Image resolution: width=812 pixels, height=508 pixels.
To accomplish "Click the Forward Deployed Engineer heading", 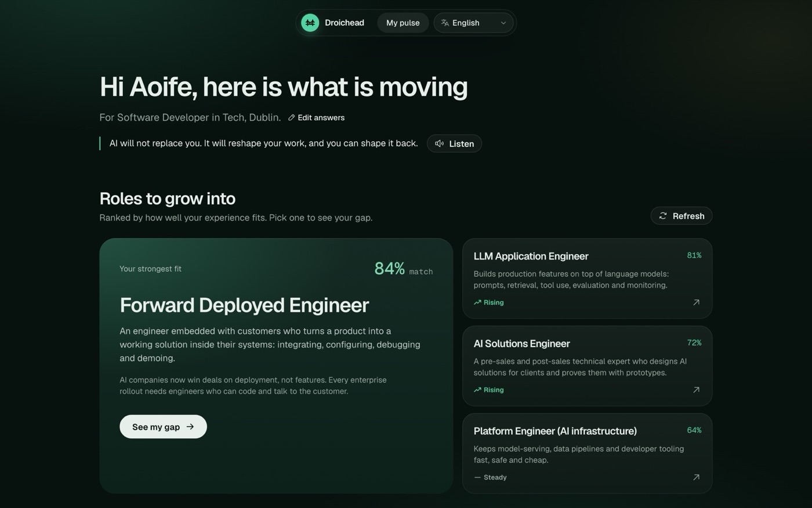I will [x=244, y=305].
